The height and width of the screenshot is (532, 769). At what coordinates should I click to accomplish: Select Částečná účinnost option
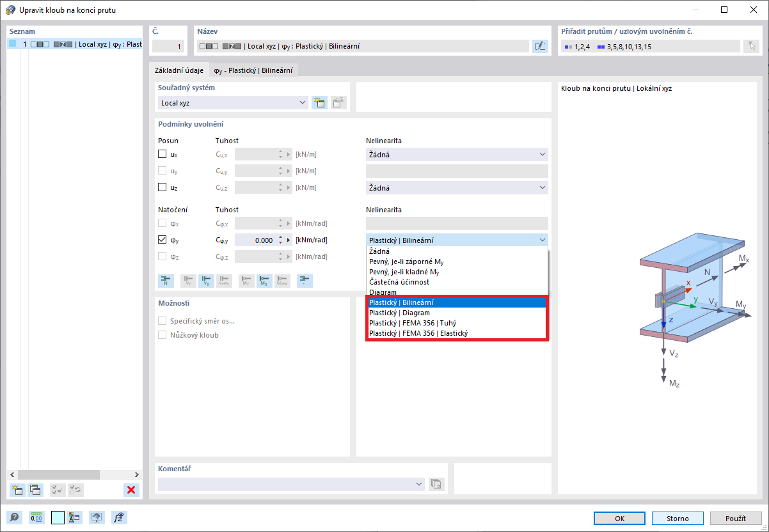[x=457, y=282]
